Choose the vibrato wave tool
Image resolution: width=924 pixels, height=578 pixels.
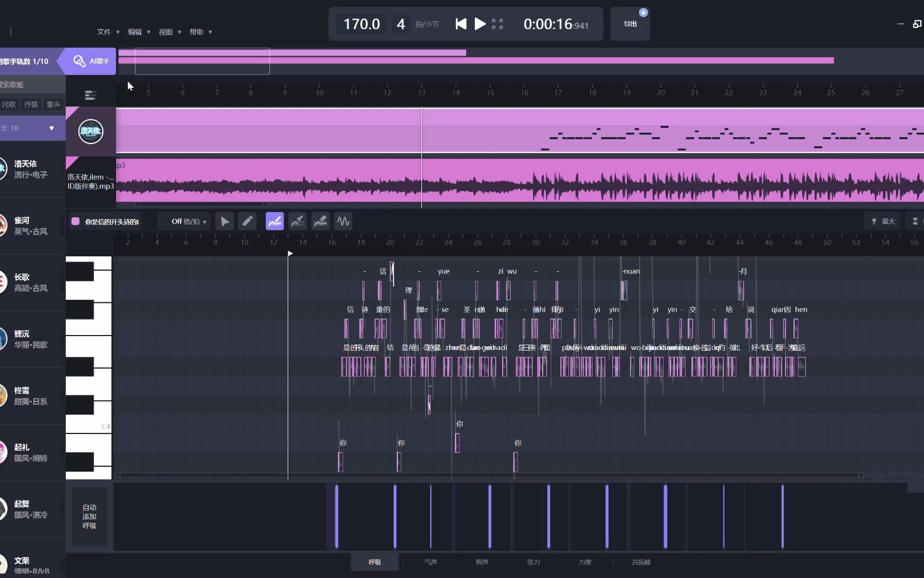point(343,221)
